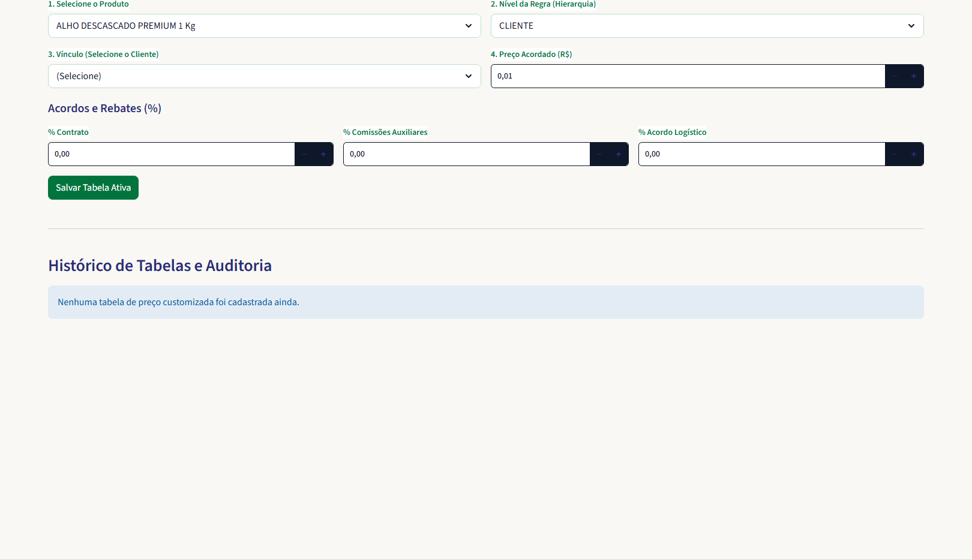972x560 pixels.
Task: Click the 'Nenhuma tabela de preço' info banner
Action: click(x=486, y=302)
